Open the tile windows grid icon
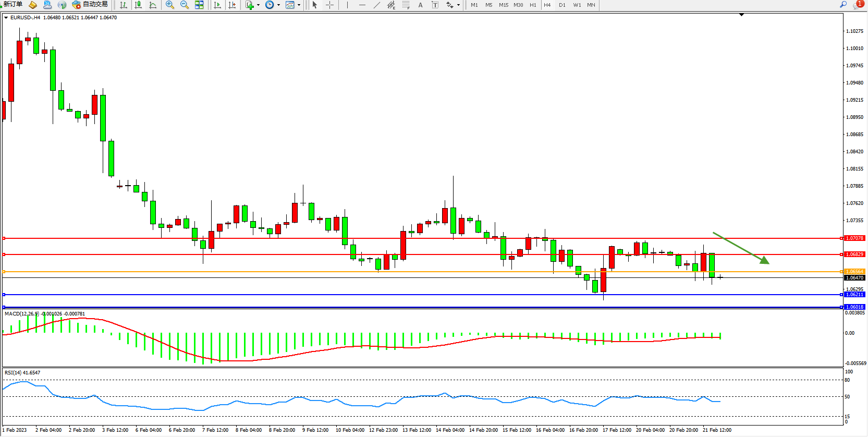 tap(199, 5)
